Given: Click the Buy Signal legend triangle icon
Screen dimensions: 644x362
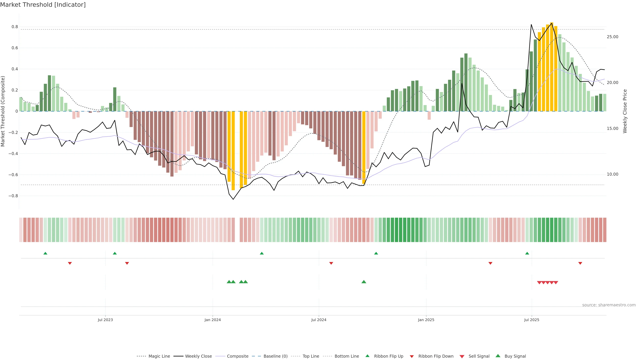Looking at the screenshot, I should [x=498, y=356].
